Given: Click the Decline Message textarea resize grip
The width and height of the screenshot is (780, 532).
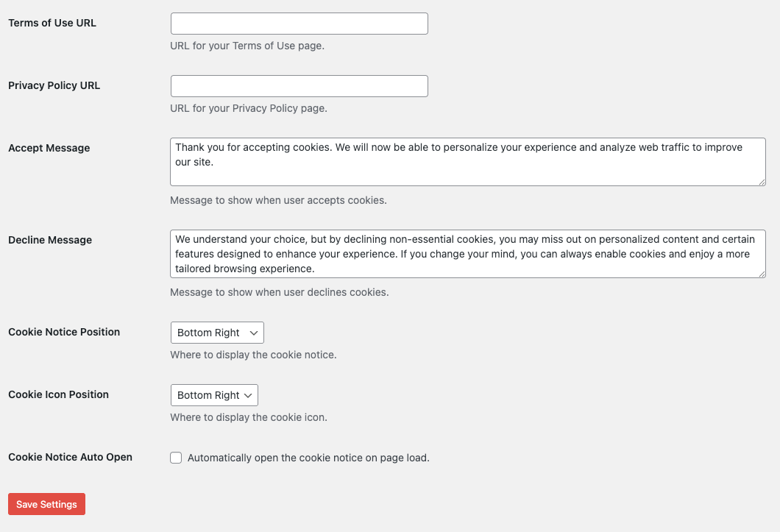Looking at the screenshot, I should click(x=762, y=274).
